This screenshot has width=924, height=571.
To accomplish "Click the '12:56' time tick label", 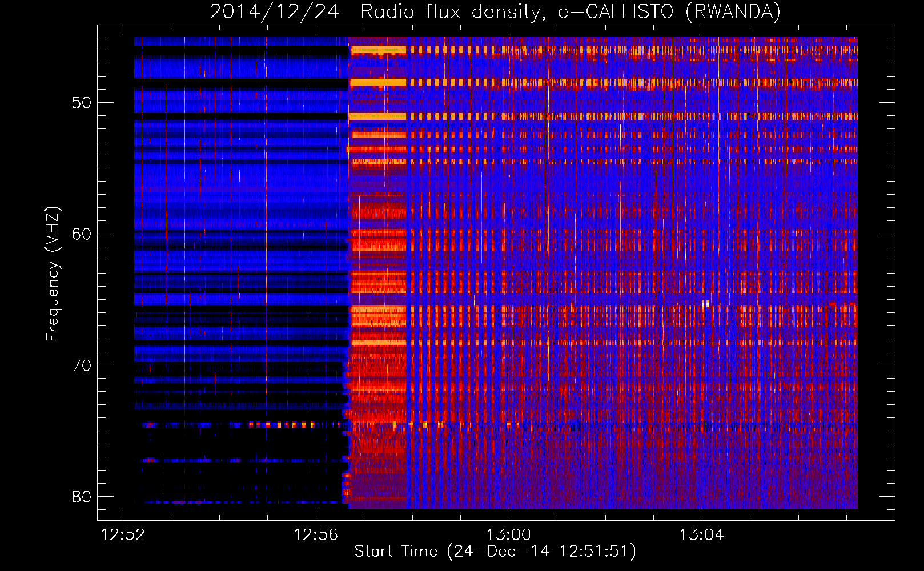I will 316,535.
